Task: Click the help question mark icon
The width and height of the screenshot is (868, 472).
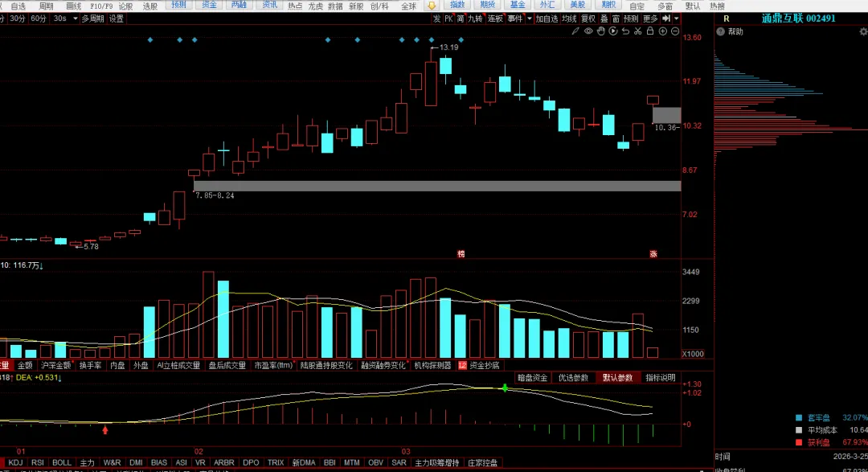Action: (x=721, y=32)
